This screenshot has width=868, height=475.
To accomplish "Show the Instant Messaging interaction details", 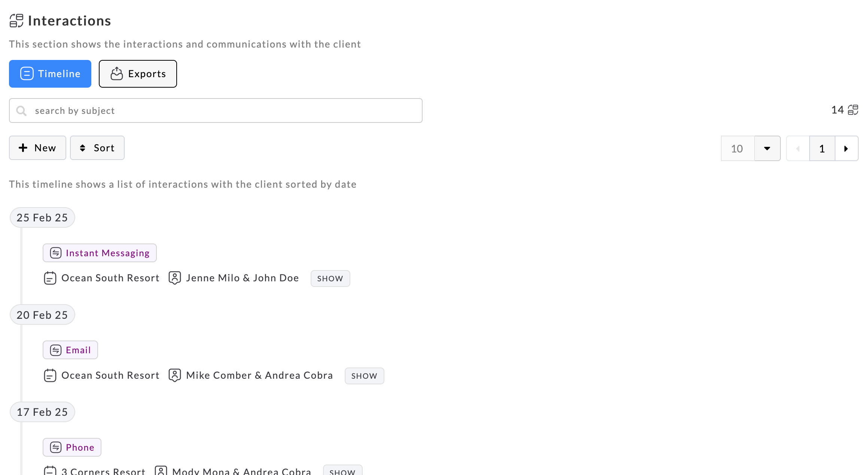I will click(x=330, y=279).
